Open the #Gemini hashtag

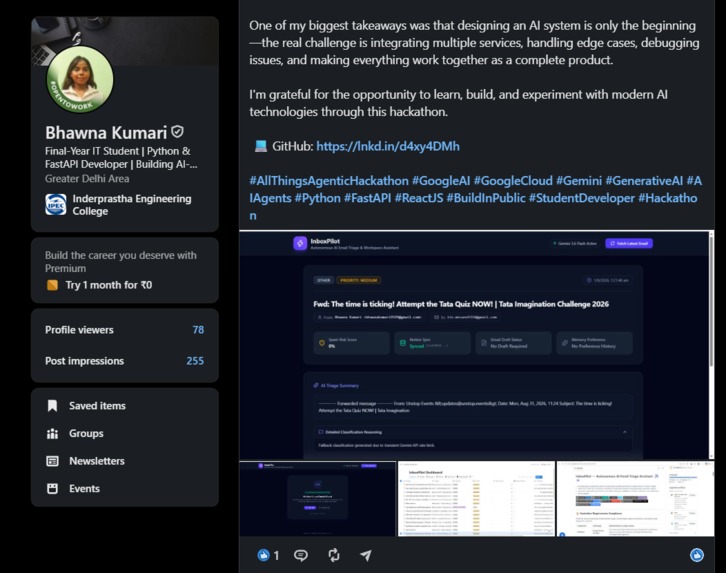(579, 181)
